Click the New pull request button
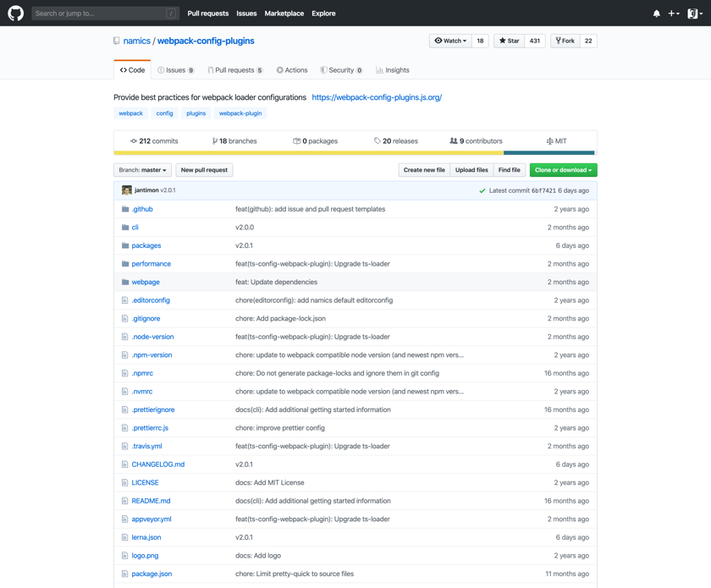711x588 pixels. point(204,170)
